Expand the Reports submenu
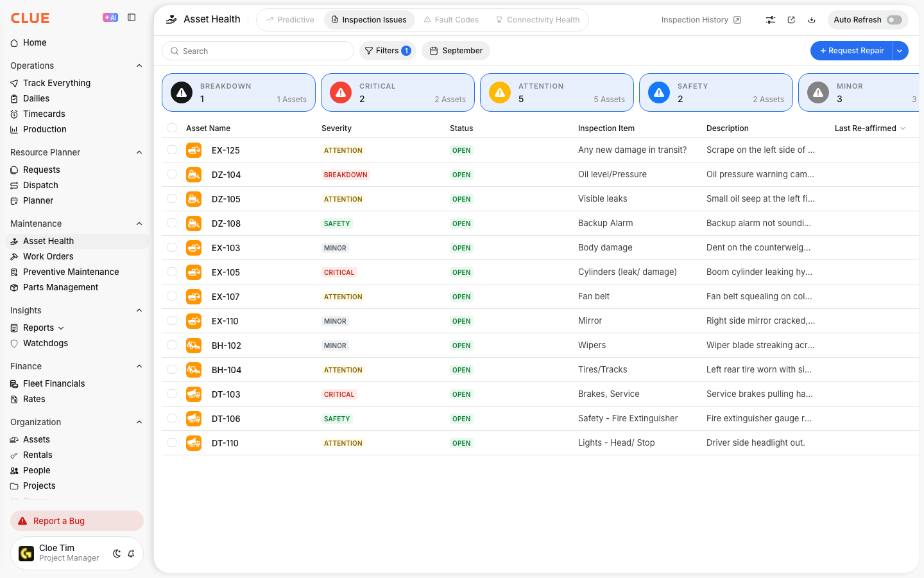This screenshot has height=578, width=924. tap(61, 328)
